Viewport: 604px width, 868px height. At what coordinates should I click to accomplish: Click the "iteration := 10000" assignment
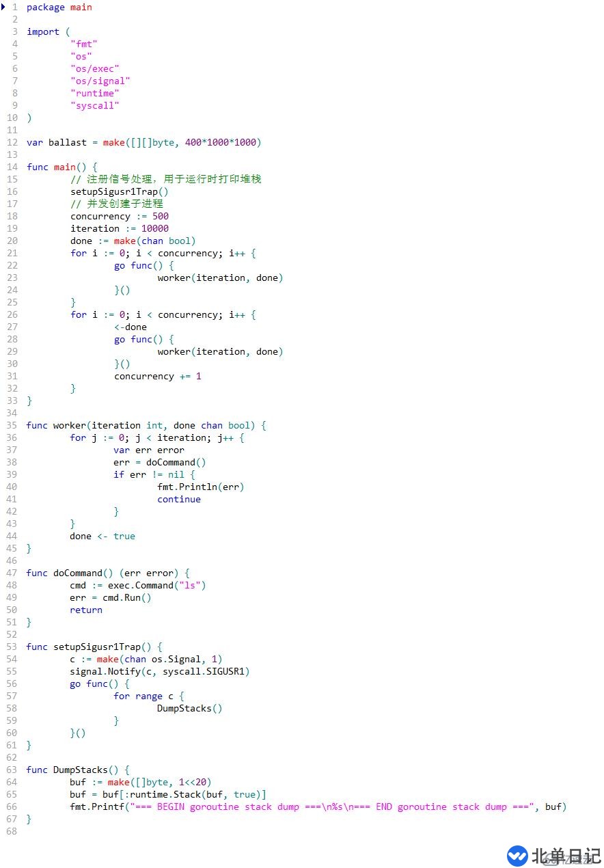click(x=119, y=228)
